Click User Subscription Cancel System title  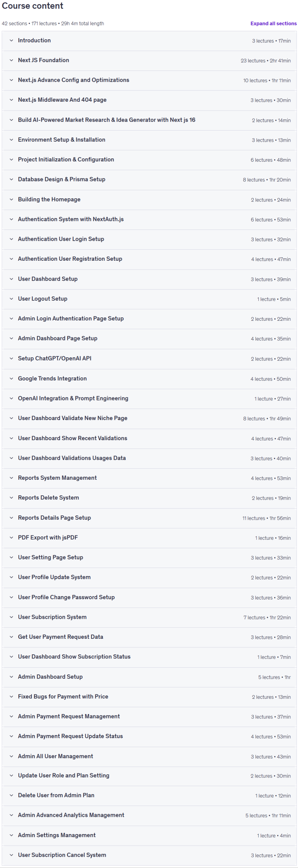tap(62, 855)
